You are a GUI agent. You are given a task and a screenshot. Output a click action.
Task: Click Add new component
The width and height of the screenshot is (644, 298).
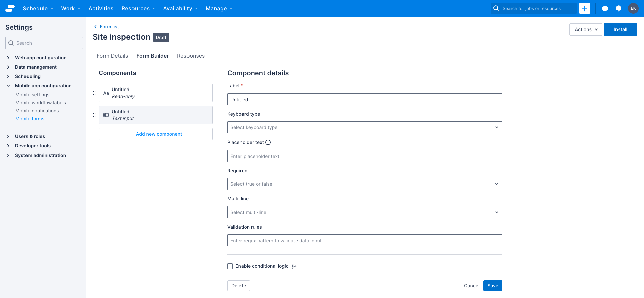tap(156, 134)
